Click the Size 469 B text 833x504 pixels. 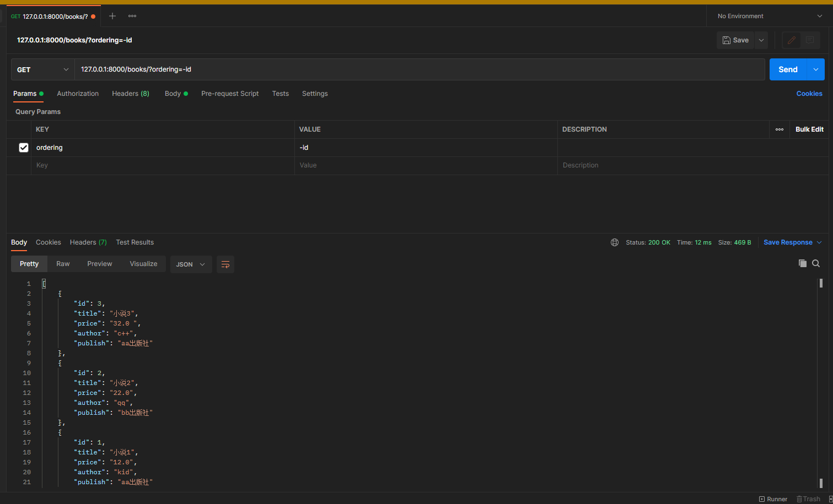click(734, 242)
